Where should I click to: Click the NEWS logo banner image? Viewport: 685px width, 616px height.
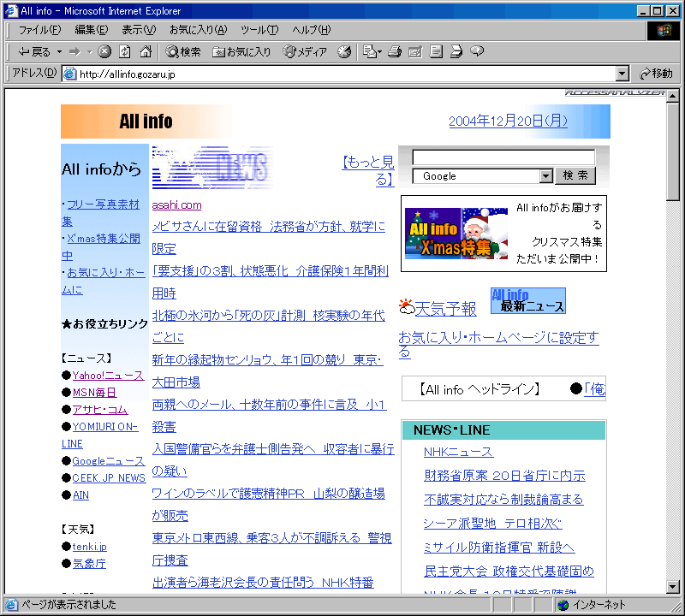click(x=212, y=168)
